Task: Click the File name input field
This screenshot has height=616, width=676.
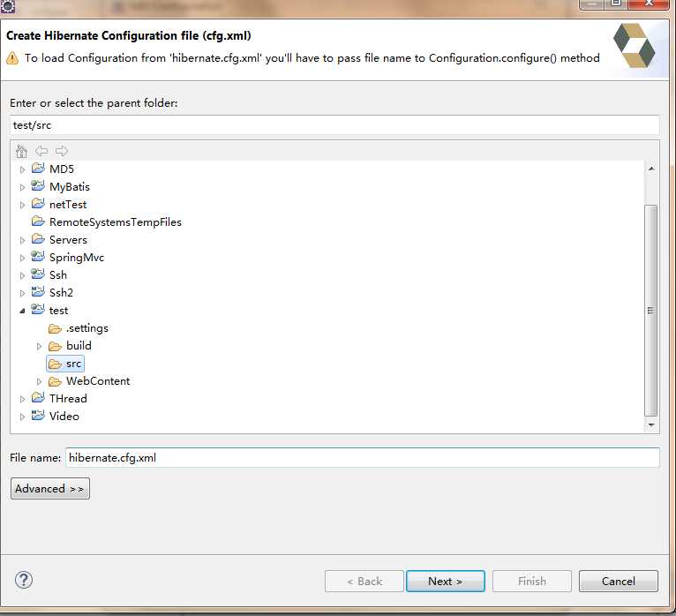Action: (362, 457)
